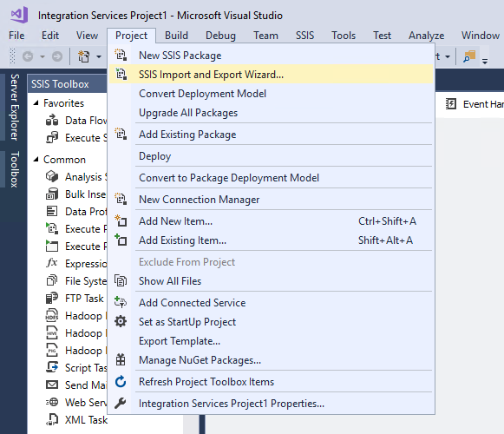Open the toolbar overflow options arrow
The width and height of the screenshot is (504, 434).
[x=485, y=61]
